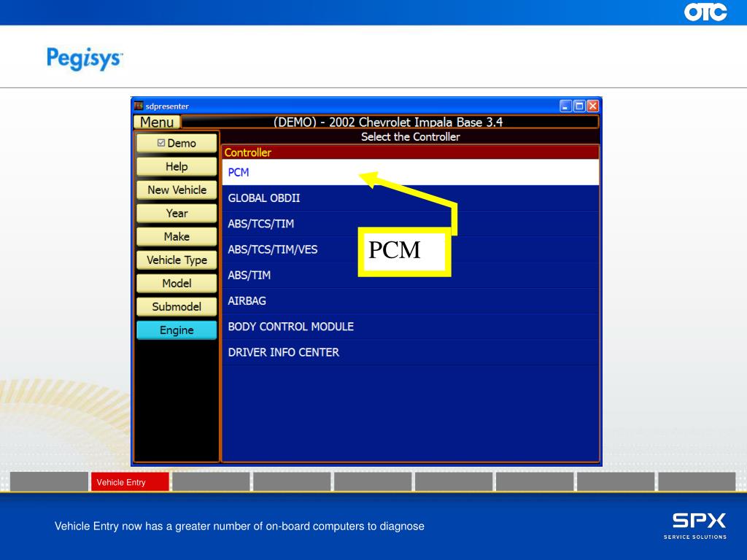Open the Help button

pos(177,167)
